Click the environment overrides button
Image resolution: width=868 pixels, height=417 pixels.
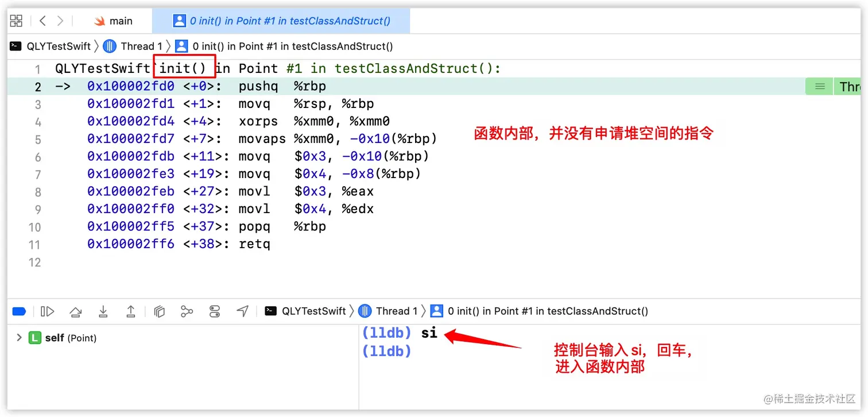click(x=215, y=311)
